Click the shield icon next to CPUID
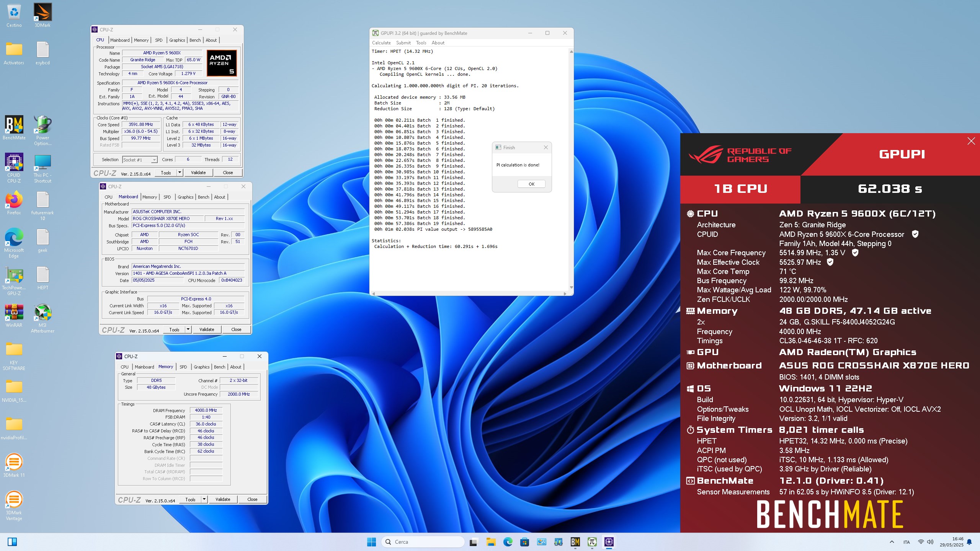This screenshot has height=551, width=980. pyautogui.click(x=915, y=234)
